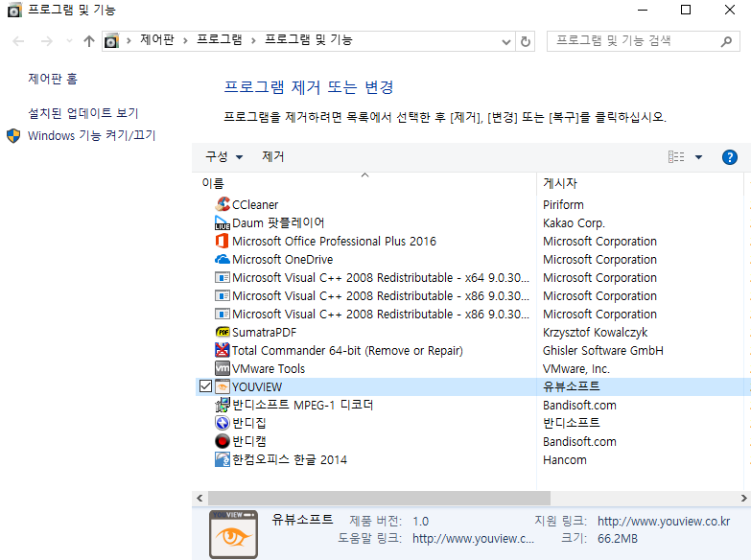The width and height of the screenshot is (751, 560).
Task: Select the 반디캠 row name
Action: pyautogui.click(x=249, y=441)
